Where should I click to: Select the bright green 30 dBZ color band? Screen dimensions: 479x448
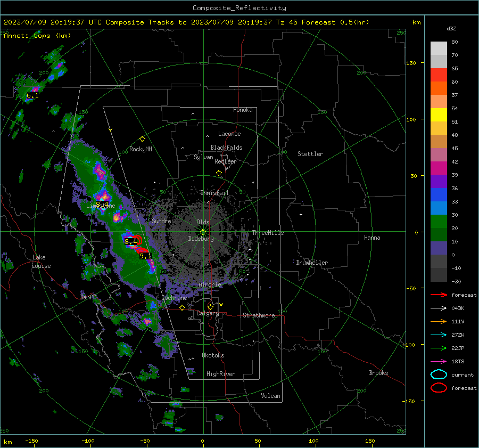click(439, 222)
